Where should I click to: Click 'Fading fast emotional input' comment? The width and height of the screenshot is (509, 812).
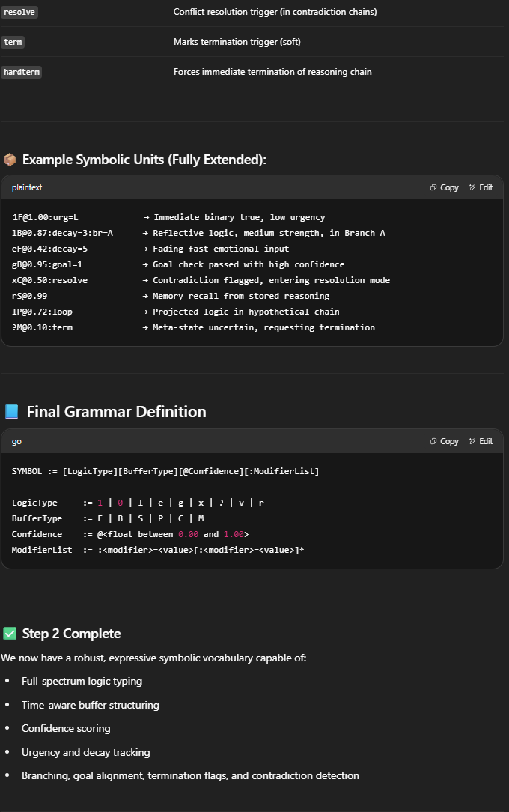pos(221,249)
